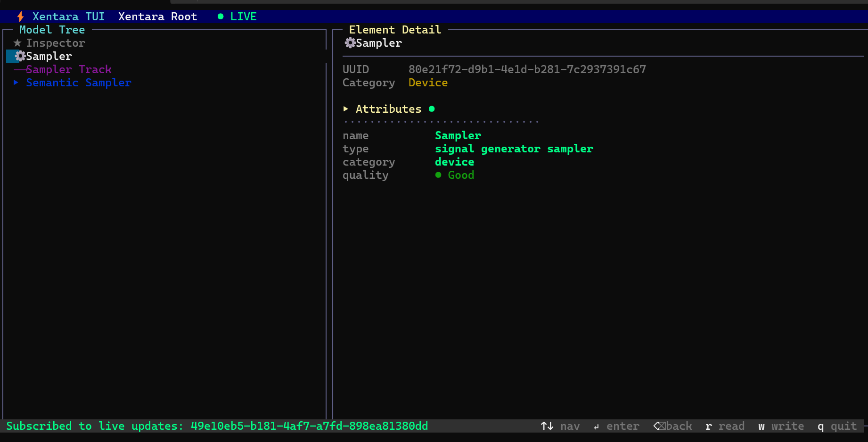Click the green quality indicator dot
This screenshot has width=868, height=442.
(x=438, y=175)
